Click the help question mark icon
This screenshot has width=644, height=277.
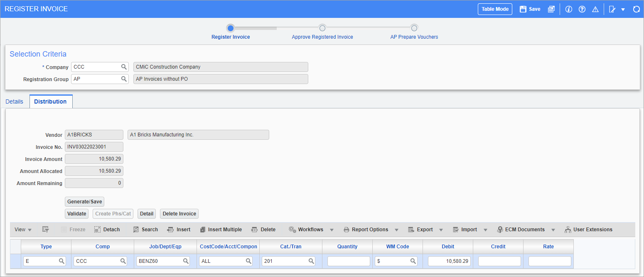[x=582, y=9]
